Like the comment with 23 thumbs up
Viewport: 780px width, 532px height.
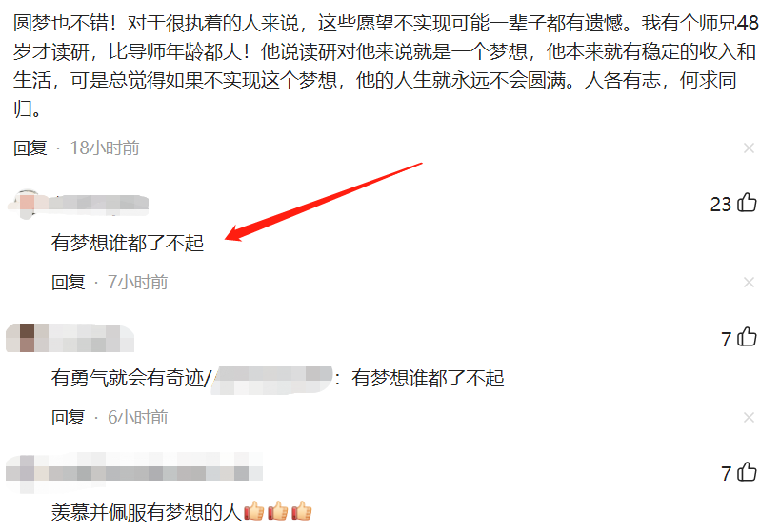point(747,203)
